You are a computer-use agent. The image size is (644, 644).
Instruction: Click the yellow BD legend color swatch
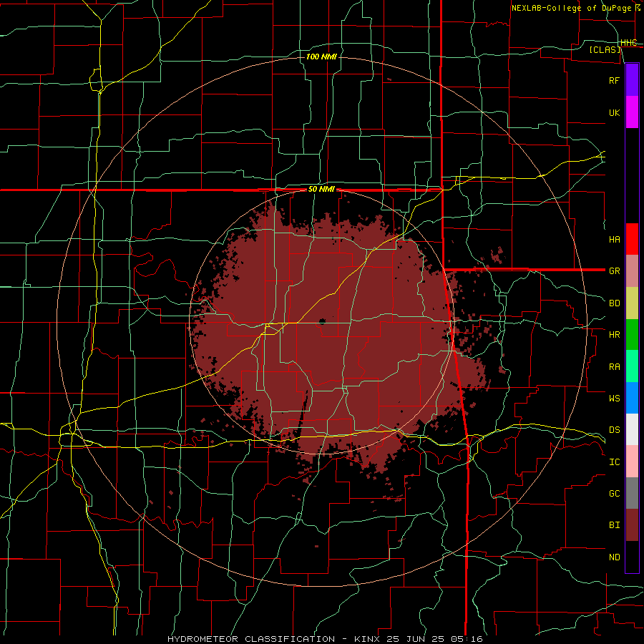click(x=632, y=303)
